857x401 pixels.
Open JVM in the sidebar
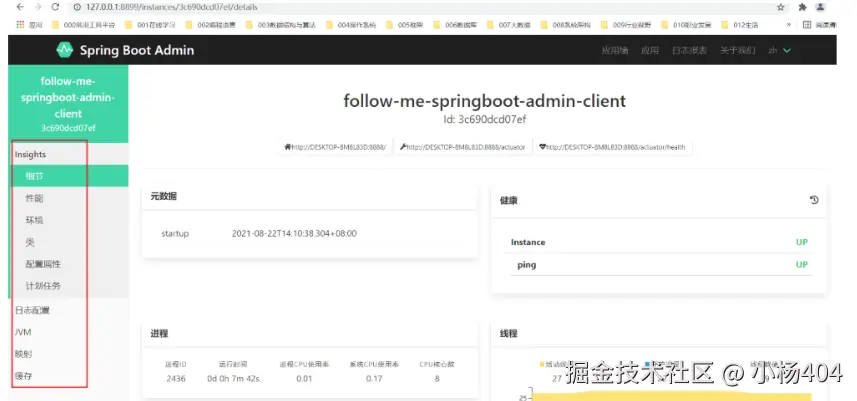pyautogui.click(x=68, y=332)
